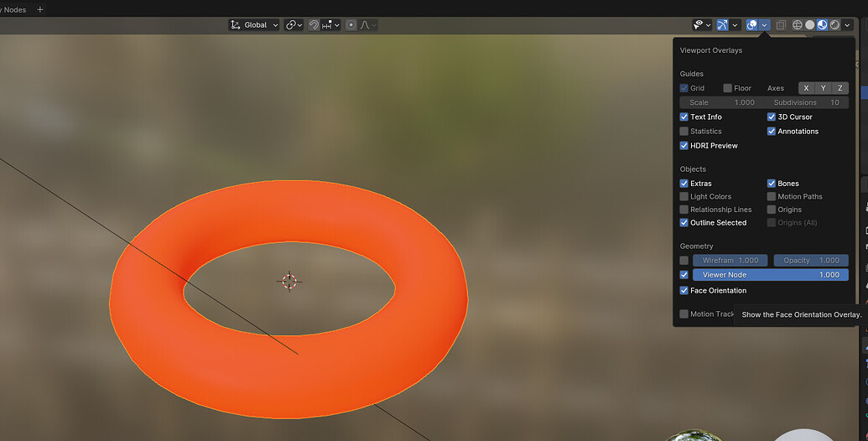Uncheck the Bones checkbox
Image resolution: width=868 pixels, height=441 pixels.
(771, 183)
